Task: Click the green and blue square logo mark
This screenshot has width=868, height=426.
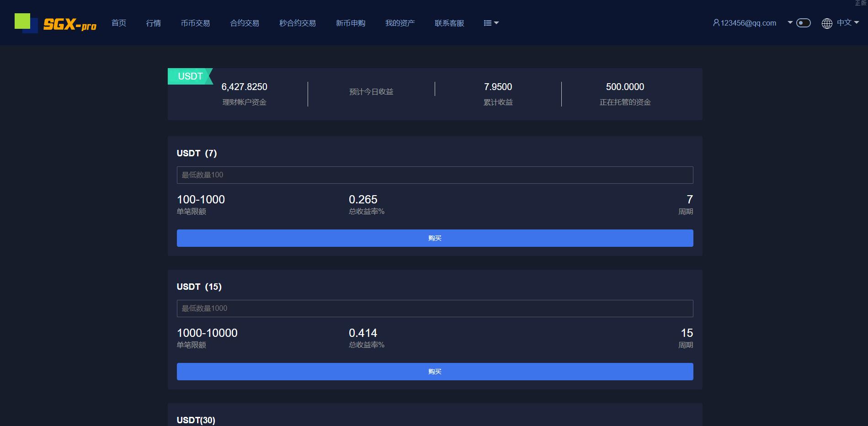Action: tap(26, 23)
